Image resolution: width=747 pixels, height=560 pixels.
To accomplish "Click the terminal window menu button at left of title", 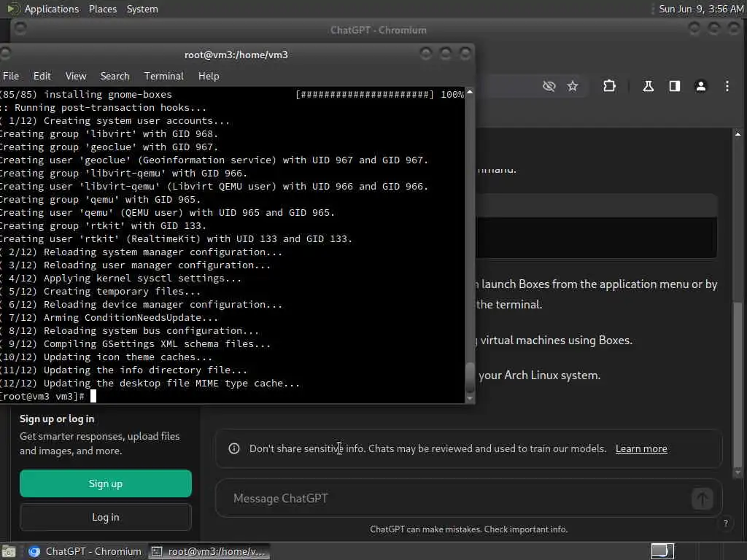I will (5, 54).
